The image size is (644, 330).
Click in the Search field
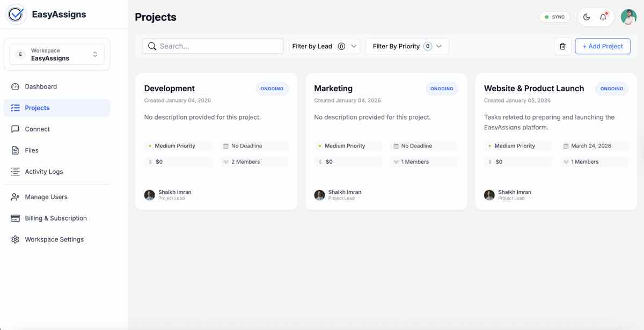pos(213,46)
